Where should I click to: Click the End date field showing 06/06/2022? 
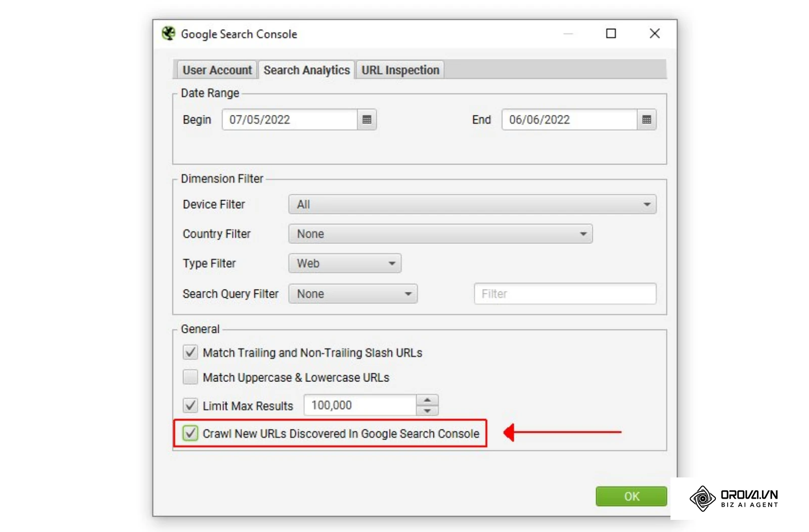[569, 120]
